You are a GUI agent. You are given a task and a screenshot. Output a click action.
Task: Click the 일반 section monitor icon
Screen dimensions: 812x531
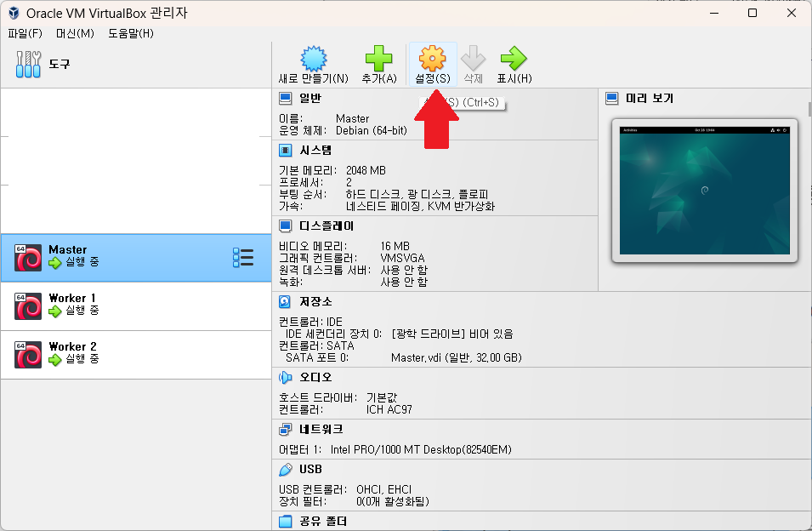286,99
